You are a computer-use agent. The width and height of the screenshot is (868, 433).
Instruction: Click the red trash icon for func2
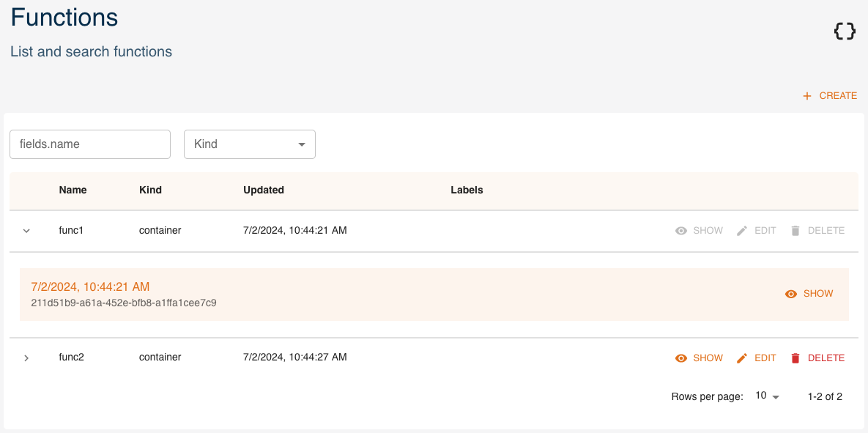[795, 358]
